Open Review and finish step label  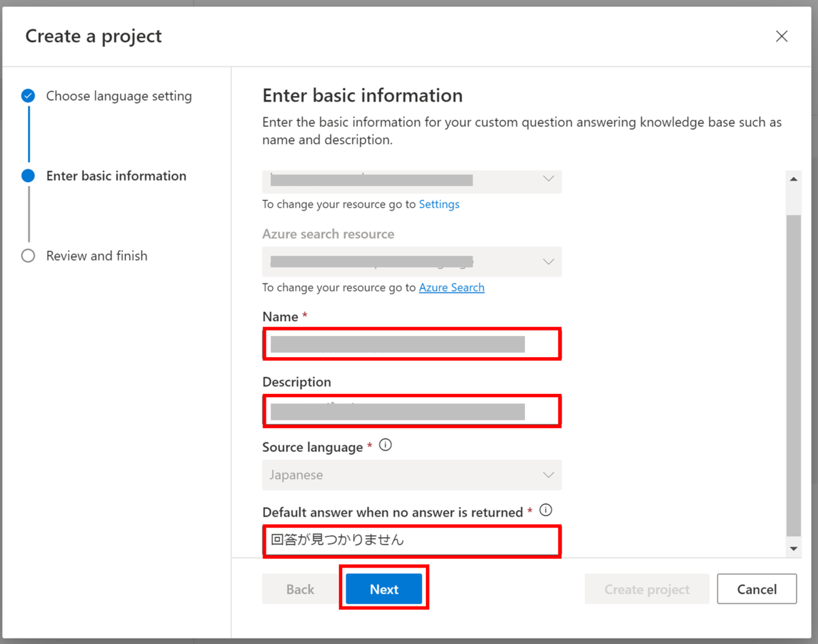tap(97, 256)
